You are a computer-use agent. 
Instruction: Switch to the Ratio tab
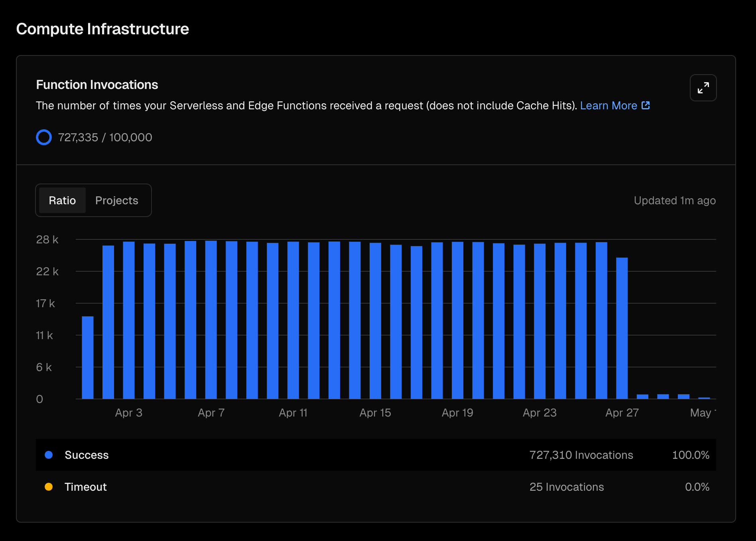pos(62,200)
